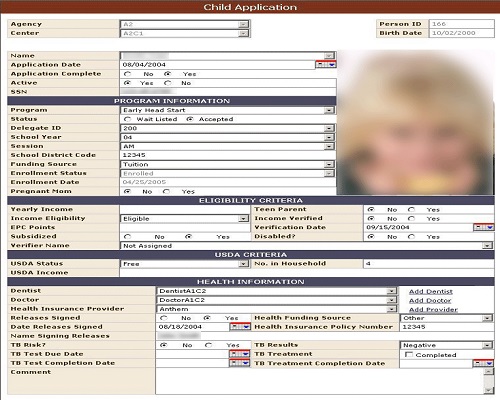The image size is (500, 400).
Task: Select Yes for TB Risk
Action: click(209, 345)
